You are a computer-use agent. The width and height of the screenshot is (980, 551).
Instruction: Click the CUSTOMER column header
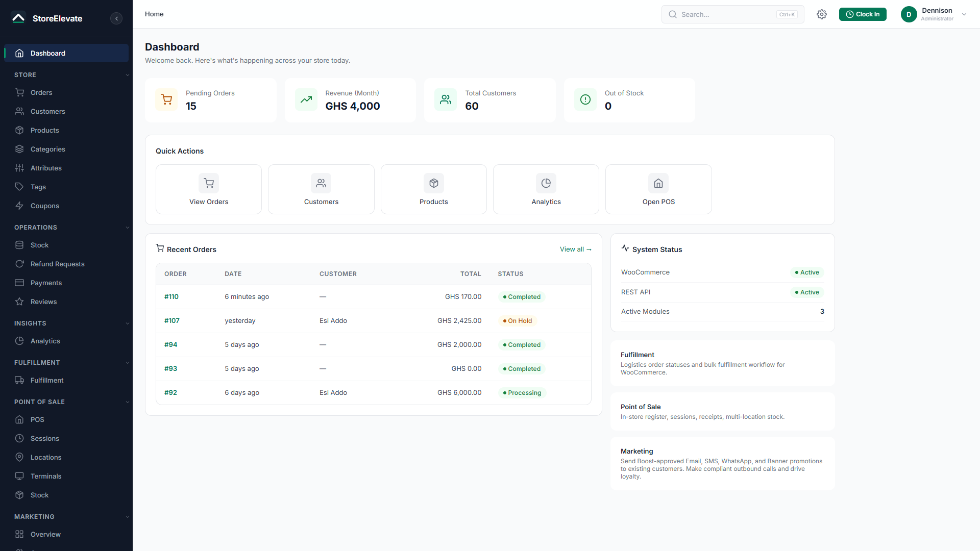(x=338, y=274)
